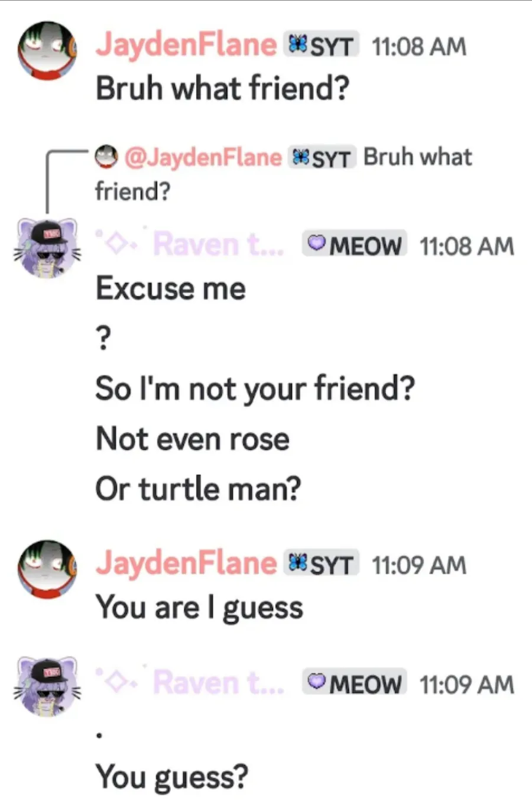Click Raven's cat avatar on the 11:09 AM message
This screenshot has width=532, height=804.
pyautogui.click(x=47, y=686)
